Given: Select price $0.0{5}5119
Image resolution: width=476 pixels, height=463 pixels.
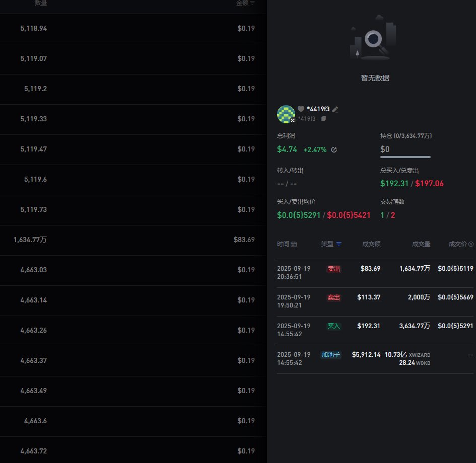Looking at the screenshot, I should pos(455,268).
